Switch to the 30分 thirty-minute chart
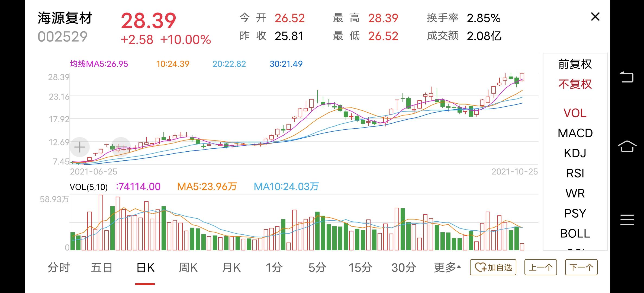 (x=404, y=268)
